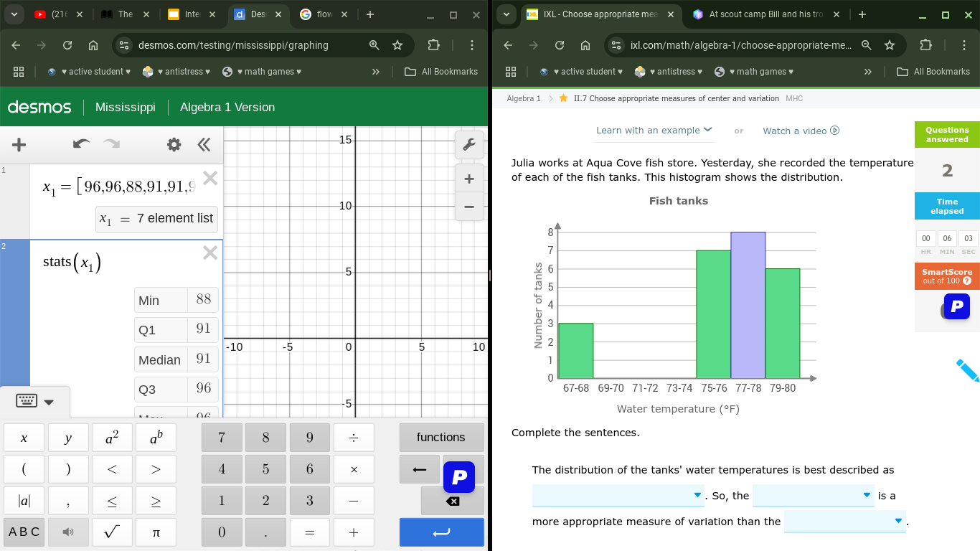Click the Desmos address bar URL

tap(233, 45)
